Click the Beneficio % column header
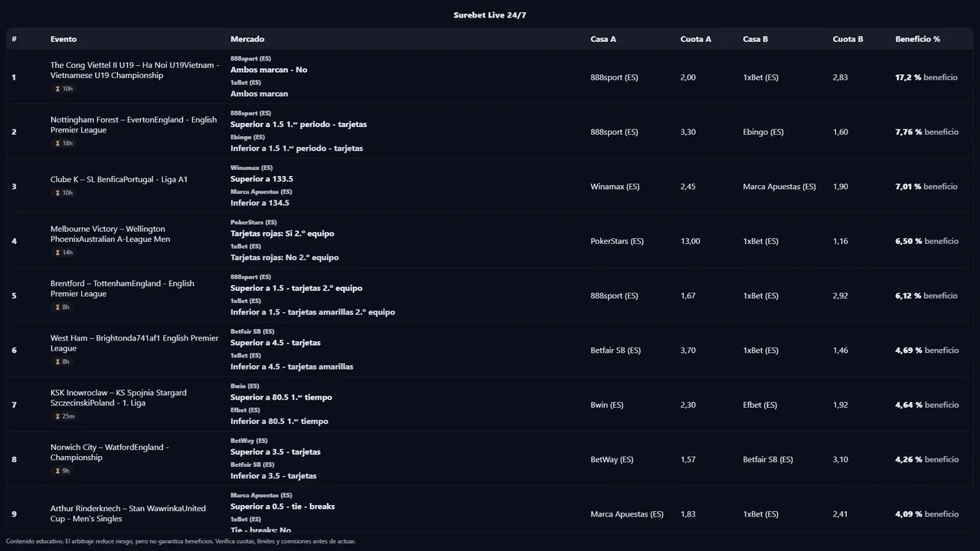Image resolution: width=980 pixels, height=551 pixels. point(917,39)
